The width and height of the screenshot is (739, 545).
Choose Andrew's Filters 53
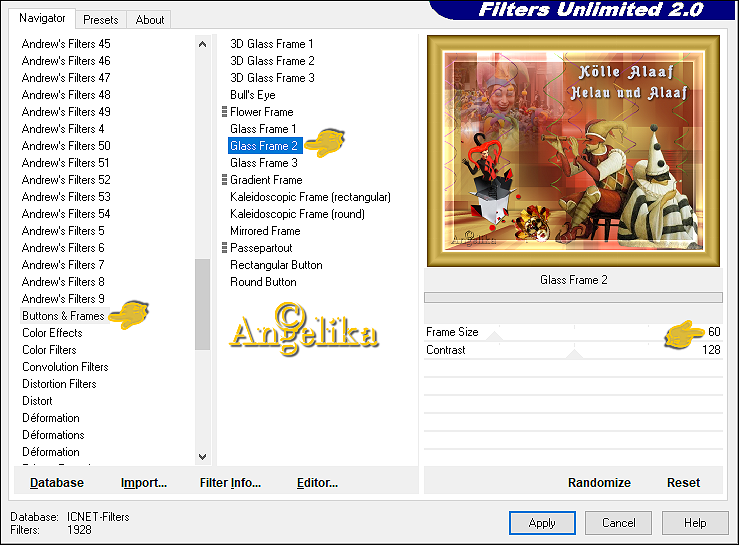click(66, 197)
